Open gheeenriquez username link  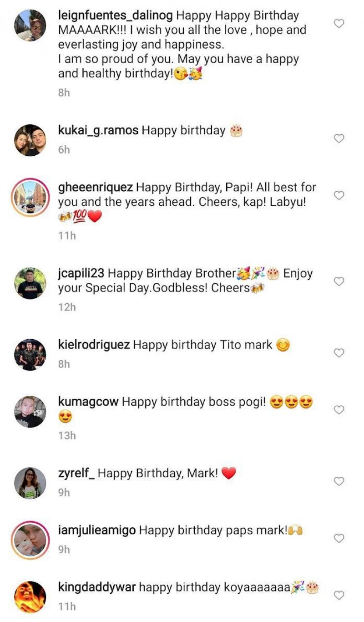96,187
